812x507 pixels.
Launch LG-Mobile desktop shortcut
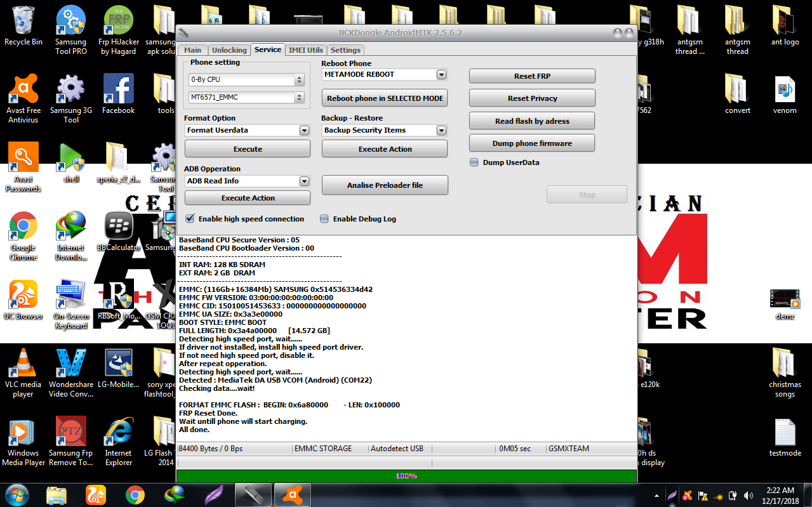click(118, 368)
